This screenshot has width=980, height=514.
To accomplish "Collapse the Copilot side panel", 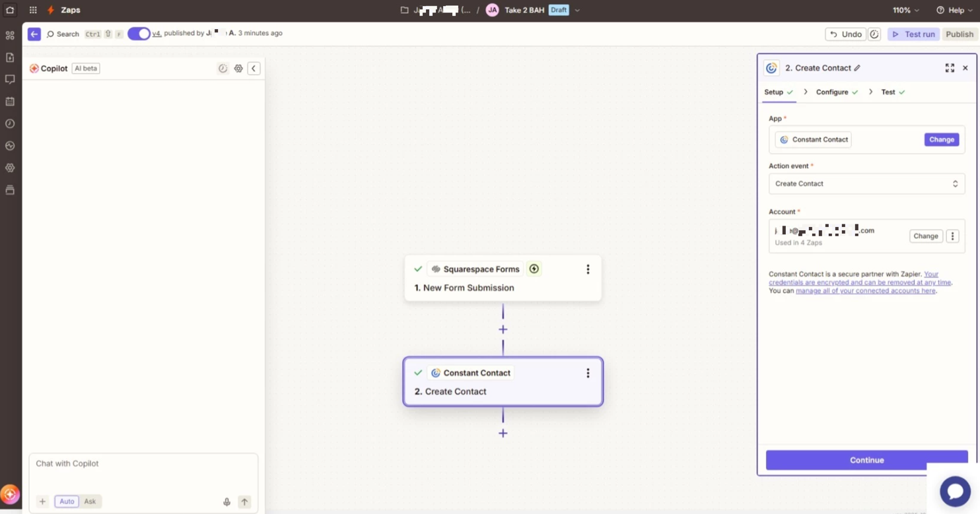I will point(254,69).
